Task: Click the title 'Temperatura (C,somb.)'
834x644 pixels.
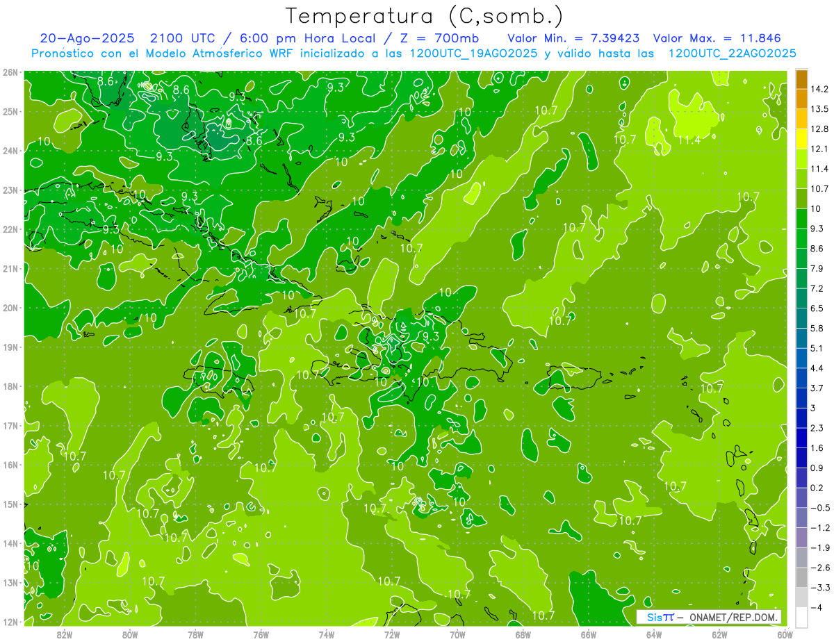Action: coord(425,16)
